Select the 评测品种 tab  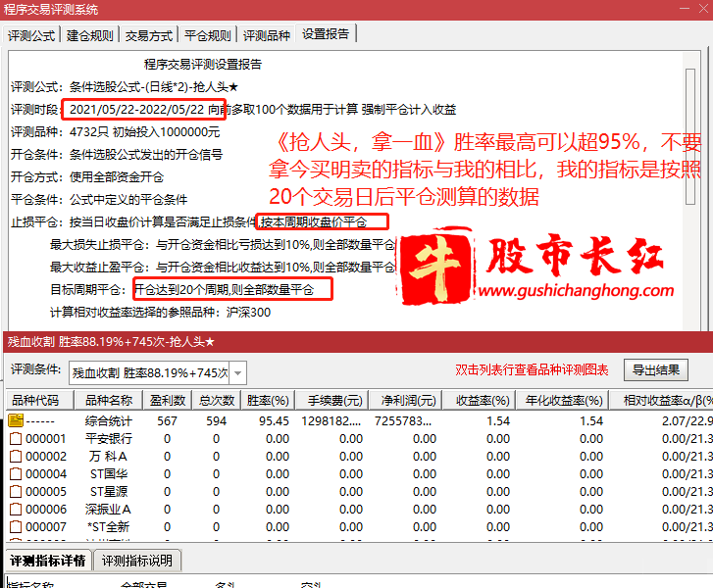(266, 35)
